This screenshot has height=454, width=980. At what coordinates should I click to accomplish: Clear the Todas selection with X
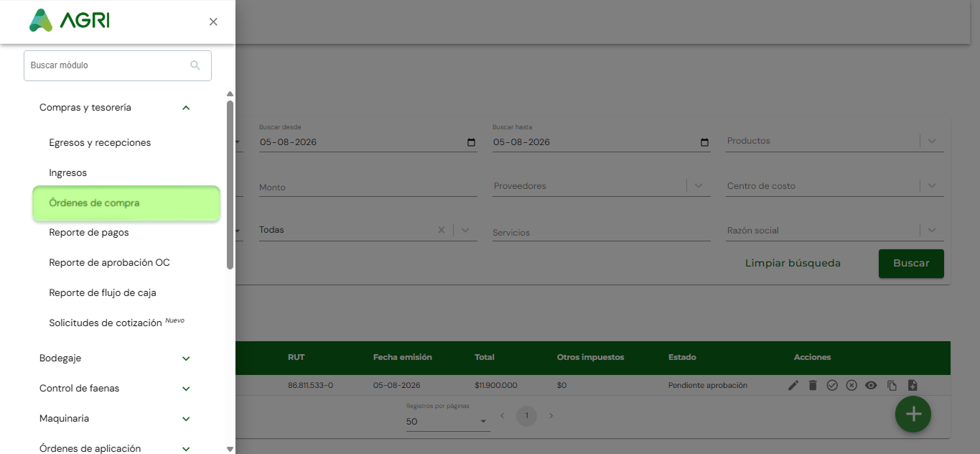(x=442, y=230)
